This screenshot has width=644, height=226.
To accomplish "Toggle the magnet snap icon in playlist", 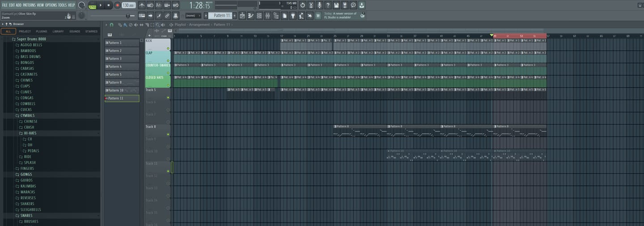I will point(111,25).
